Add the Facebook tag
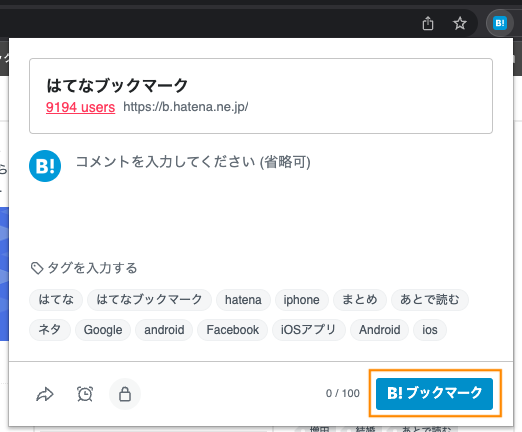 [233, 330]
